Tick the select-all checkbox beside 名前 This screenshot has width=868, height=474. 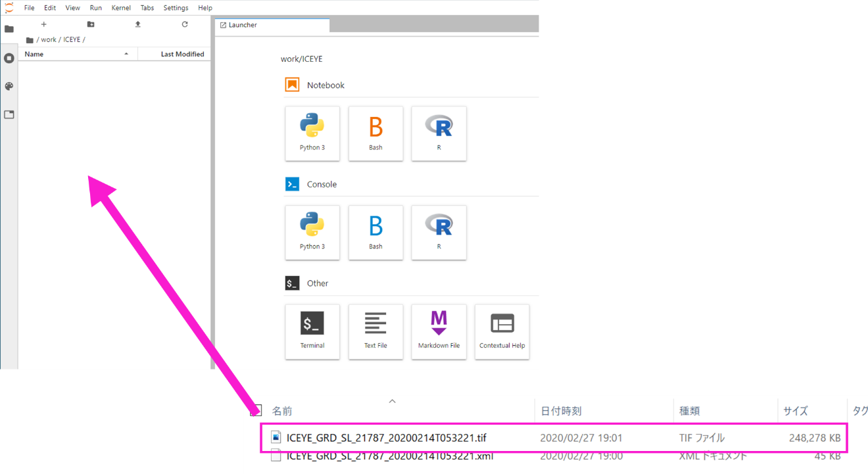(x=256, y=411)
